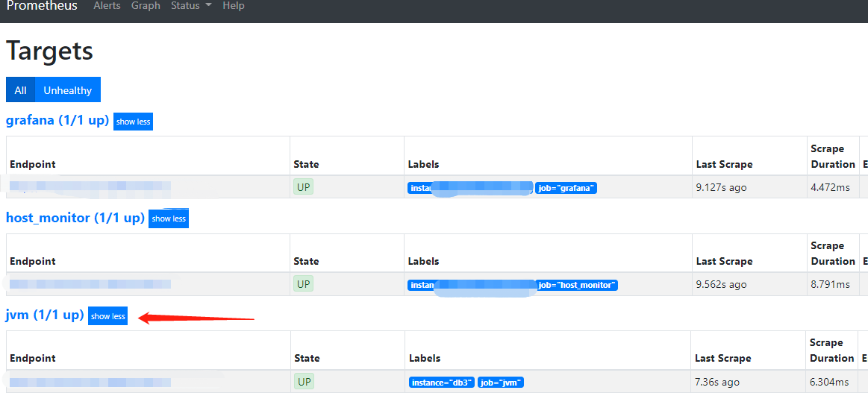Screen dimensions: 868x396
Task: Click the blurred instance label in grafana row
Action: (470, 188)
